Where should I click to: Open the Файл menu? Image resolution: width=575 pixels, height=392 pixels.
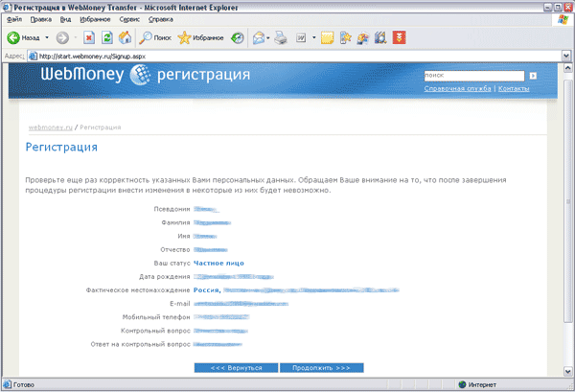(x=14, y=19)
